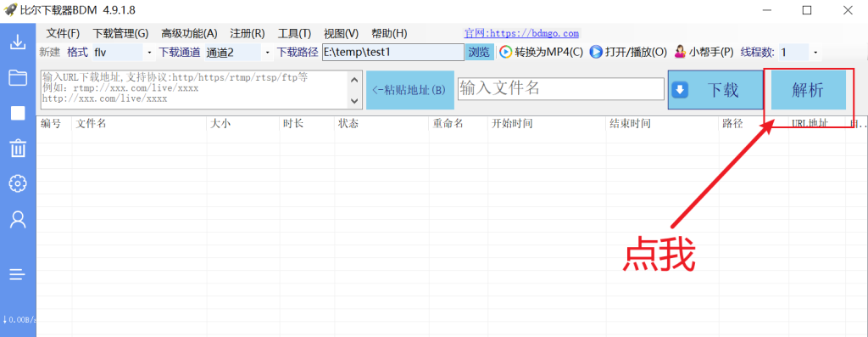The image size is (868, 337).
Task: Click 转换为MP4(C) text button
Action: (549, 53)
